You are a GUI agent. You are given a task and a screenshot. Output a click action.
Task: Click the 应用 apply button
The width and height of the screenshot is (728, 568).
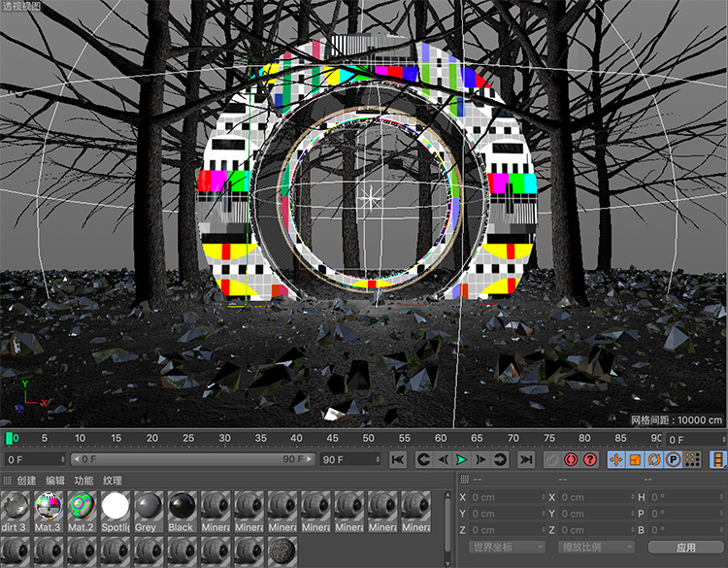(x=685, y=548)
